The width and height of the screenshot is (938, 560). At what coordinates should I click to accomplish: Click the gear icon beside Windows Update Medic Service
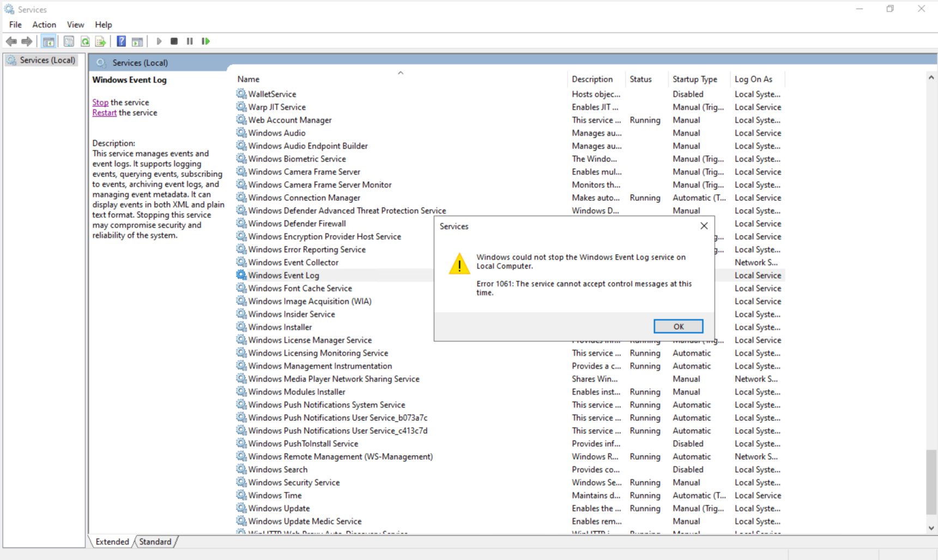pos(241,521)
